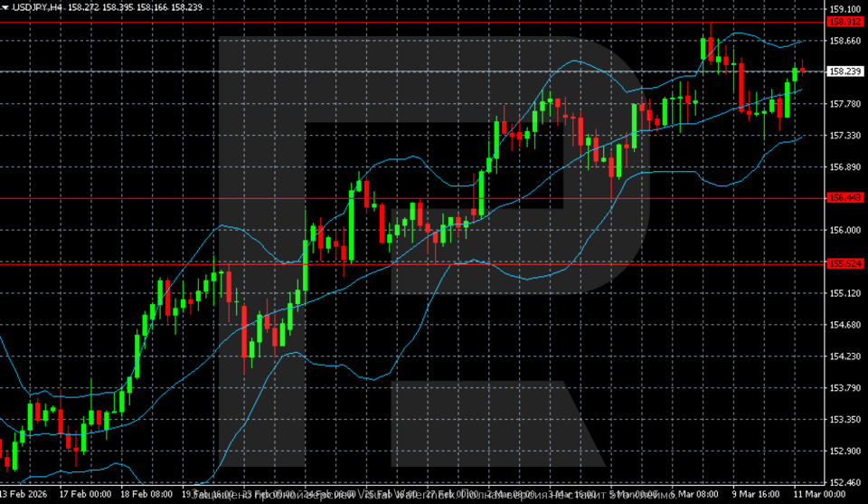Viewport: 868px width, 504px height.
Task: Click the 153.790 price axis label
Action: [844, 388]
